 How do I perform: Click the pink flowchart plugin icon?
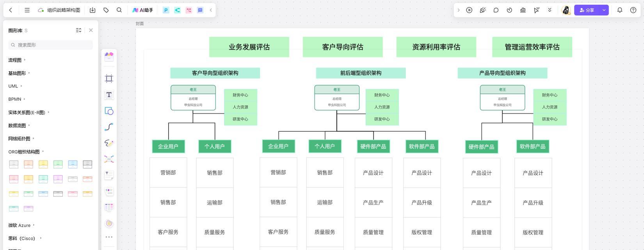coord(189,10)
